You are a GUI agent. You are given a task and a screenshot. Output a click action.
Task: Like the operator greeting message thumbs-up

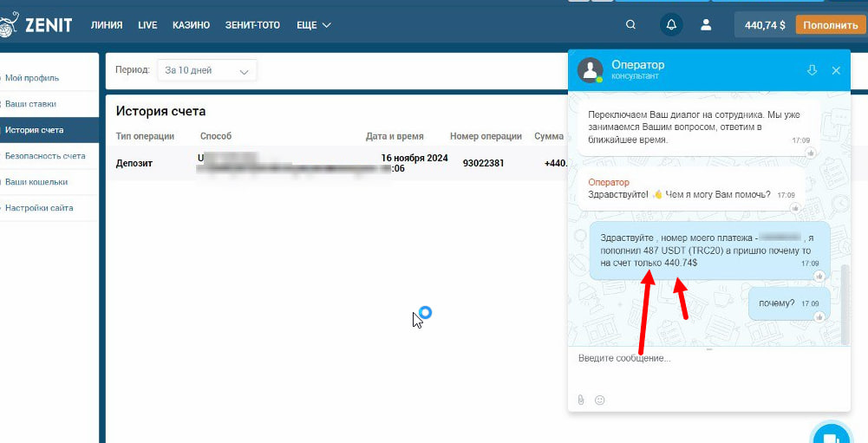(795, 208)
